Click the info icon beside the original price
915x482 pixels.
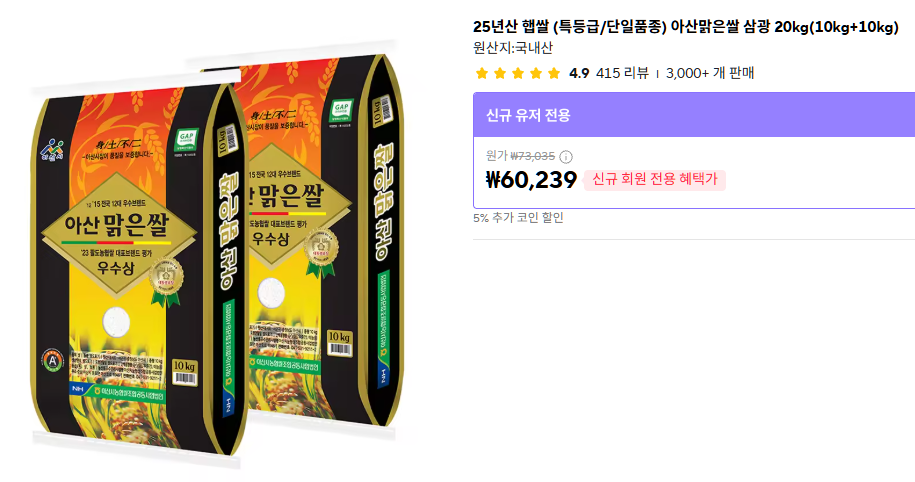[565, 156]
